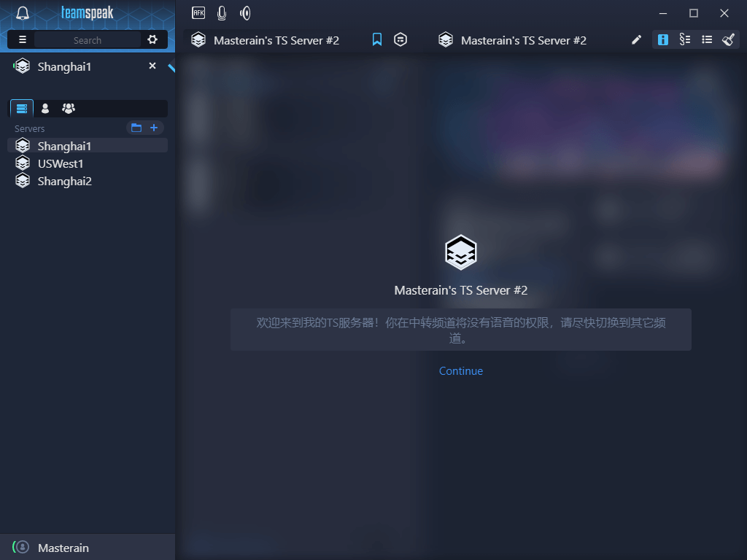Click the Continue link
The height and width of the screenshot is (560, 747).
(x=461, y=371)
